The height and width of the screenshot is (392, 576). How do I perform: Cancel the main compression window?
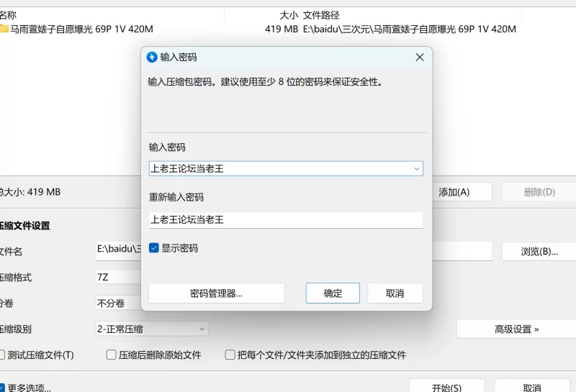pyautogui.click(x=532, y=387)
